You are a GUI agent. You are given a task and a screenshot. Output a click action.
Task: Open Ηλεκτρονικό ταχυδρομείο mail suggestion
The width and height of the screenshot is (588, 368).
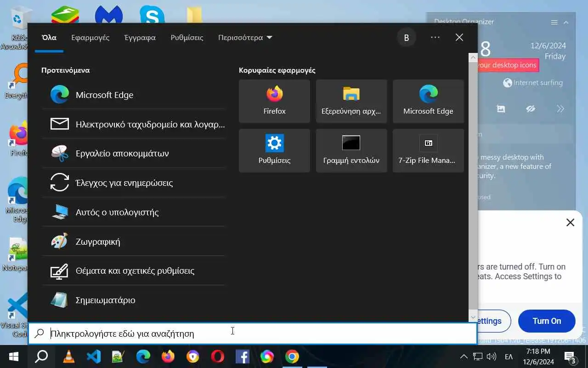[x=133, y=124]
